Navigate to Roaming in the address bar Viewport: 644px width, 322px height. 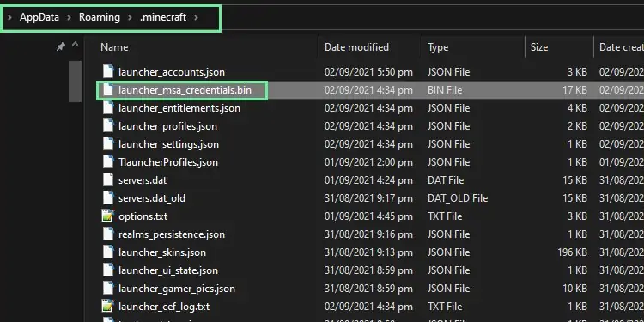[100, 17]
